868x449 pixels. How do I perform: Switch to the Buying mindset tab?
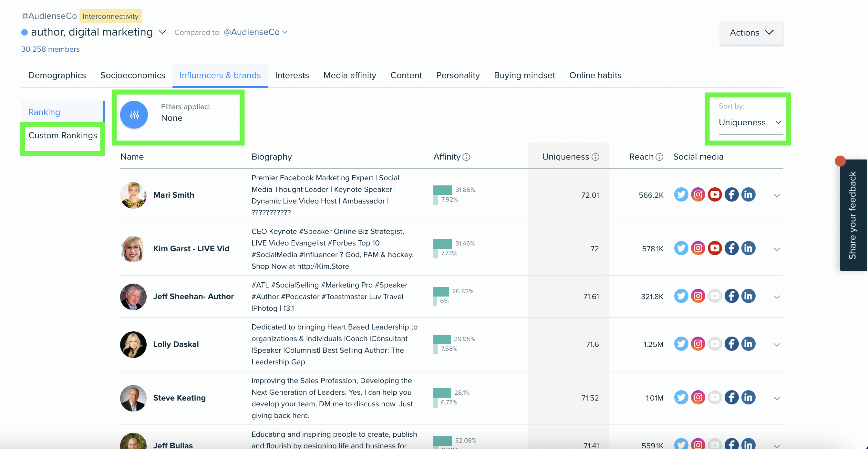524,75
